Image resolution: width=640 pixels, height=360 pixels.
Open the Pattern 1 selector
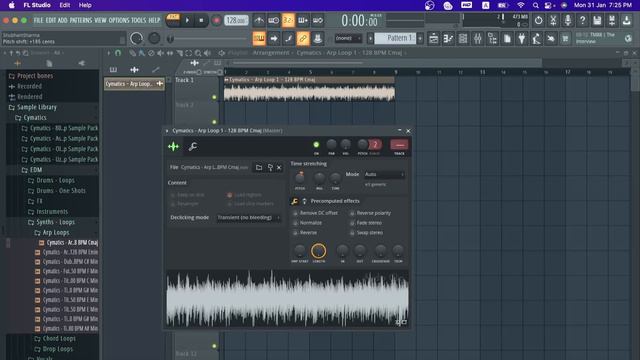point(395,38)
